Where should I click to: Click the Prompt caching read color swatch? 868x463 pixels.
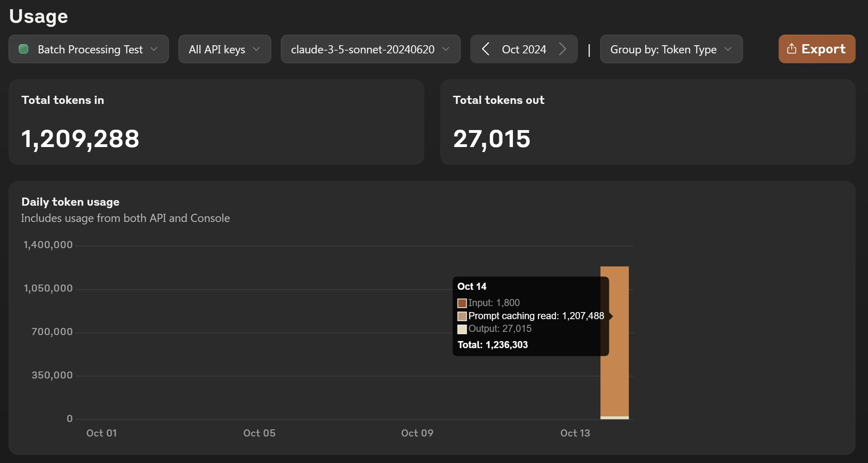click(x=462, y=316)
